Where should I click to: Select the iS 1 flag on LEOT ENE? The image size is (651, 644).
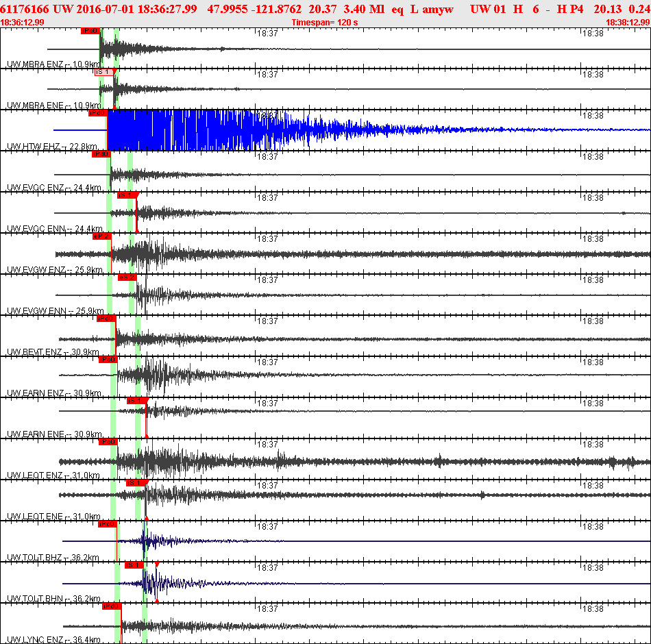(x=136, y=483)
